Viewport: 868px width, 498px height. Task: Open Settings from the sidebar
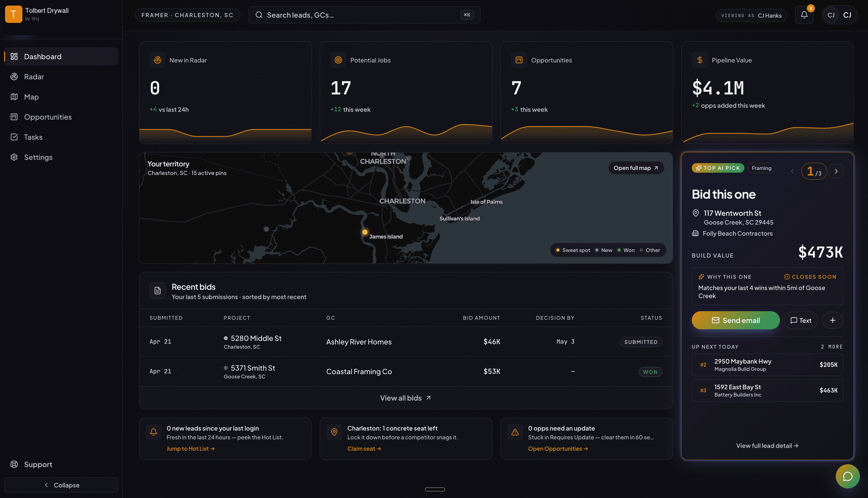[x=38, y=157]
